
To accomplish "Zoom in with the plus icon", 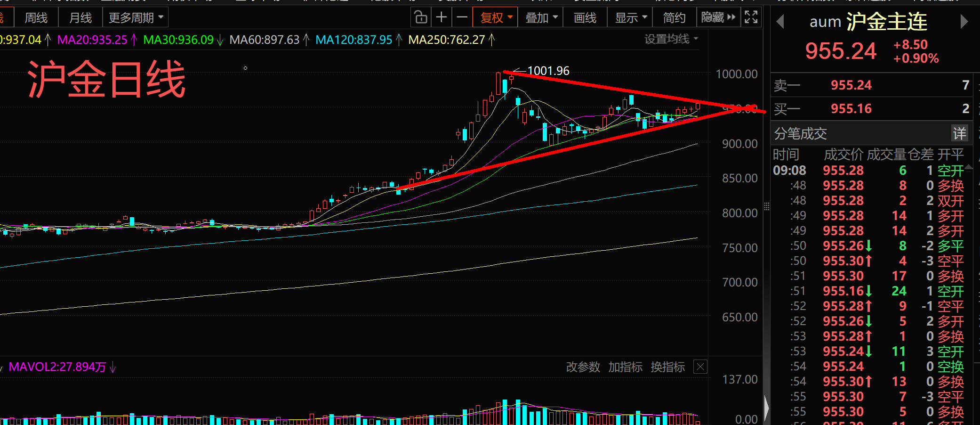I will (441, 18).
